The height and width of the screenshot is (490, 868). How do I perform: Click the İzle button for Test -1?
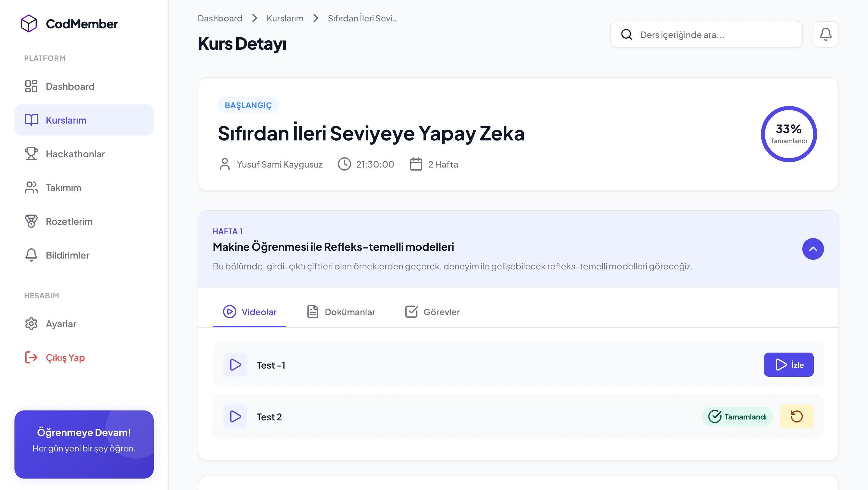(789, 365)
